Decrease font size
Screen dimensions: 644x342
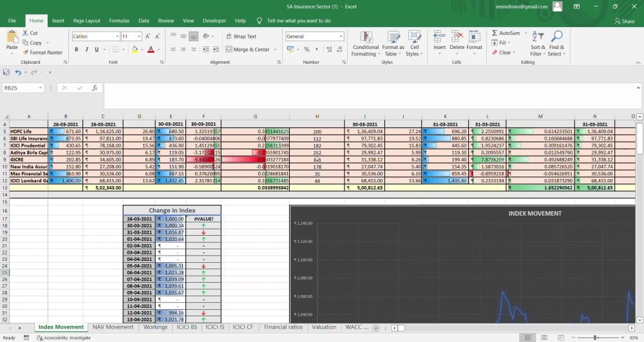click(x=157, y=37)
